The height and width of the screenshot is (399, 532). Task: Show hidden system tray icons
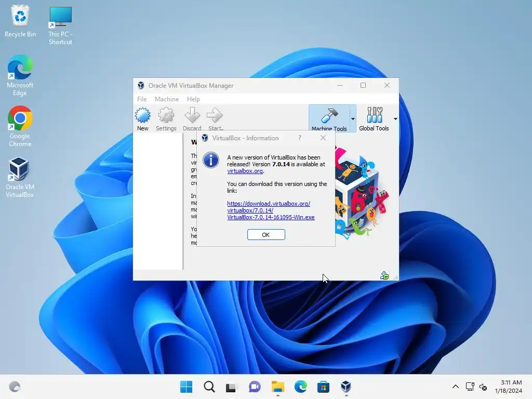coord(455,387)
